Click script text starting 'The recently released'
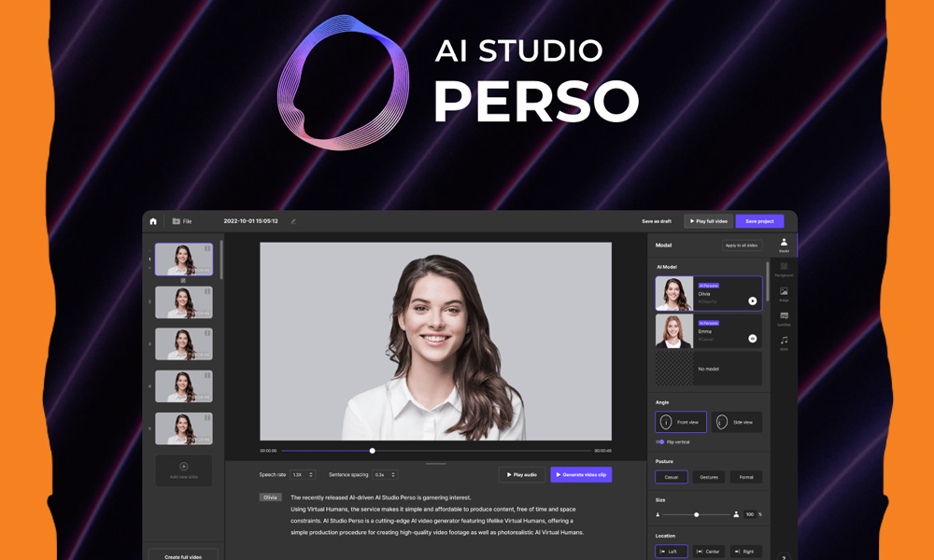Image resolution: width=934 pixels, height=560 pixels. 381,497
